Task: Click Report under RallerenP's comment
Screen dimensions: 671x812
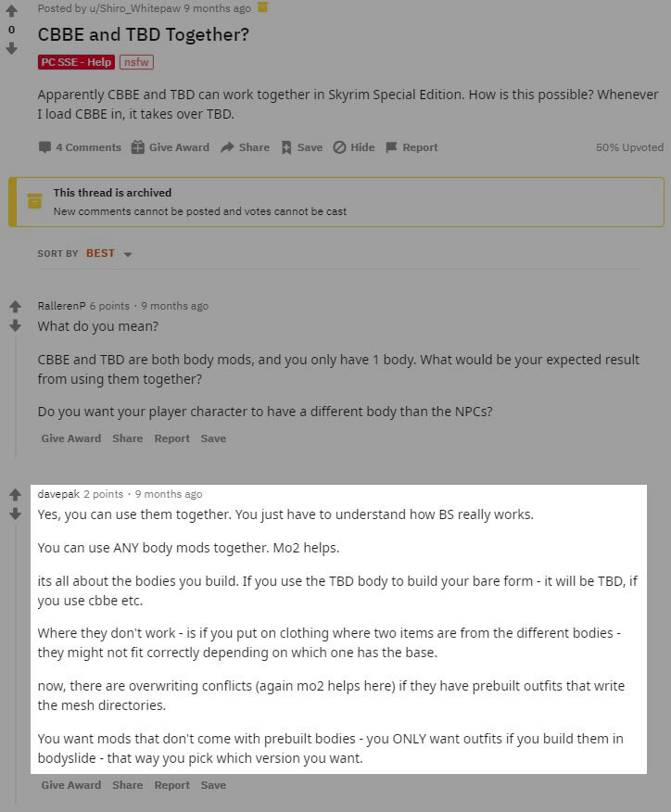Action: point(171,438)
